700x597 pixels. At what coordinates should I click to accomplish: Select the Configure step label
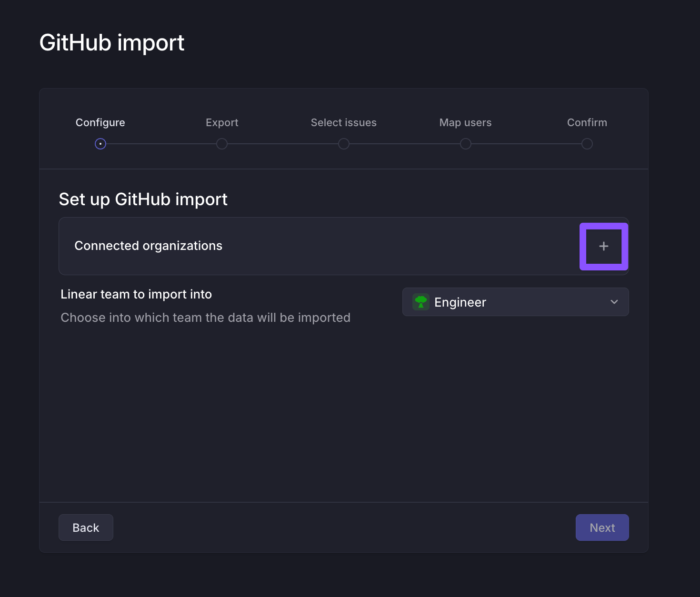100,122
